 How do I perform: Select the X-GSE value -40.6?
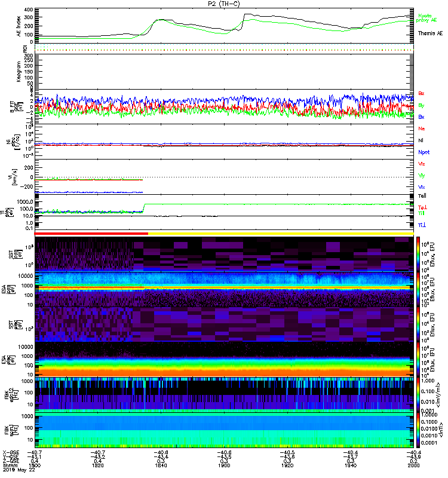[x=223, y=453]
